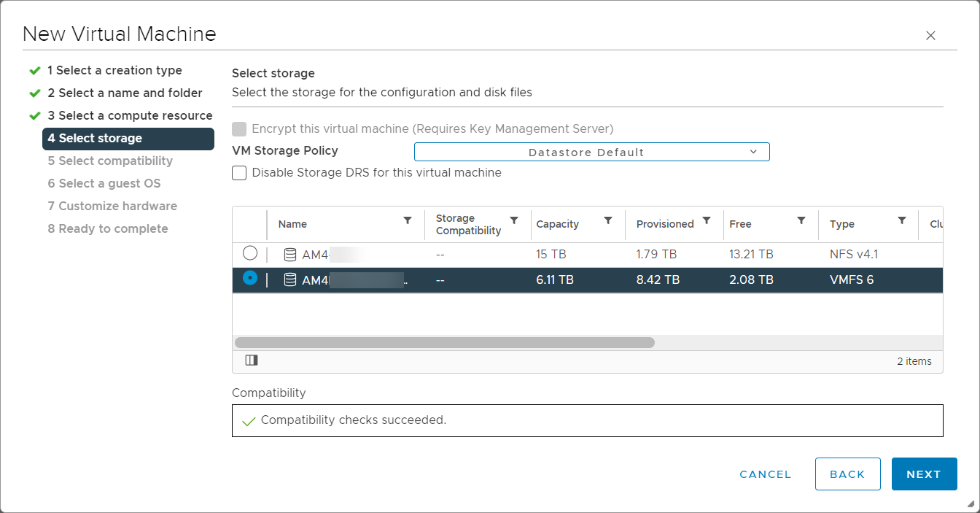Click the Capacity column filter icon
The width and height of the screenshot is (980, 513).
608,220
